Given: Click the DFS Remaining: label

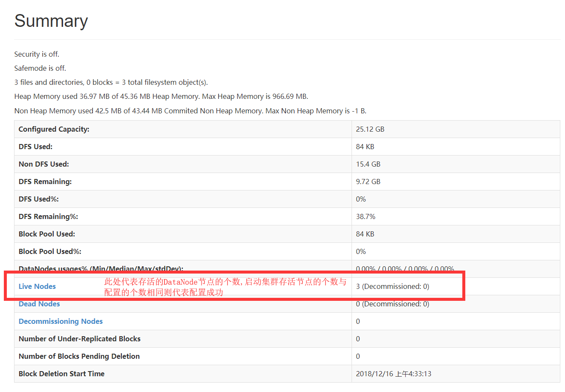Looking at the screenshot, I should (45, 182).
